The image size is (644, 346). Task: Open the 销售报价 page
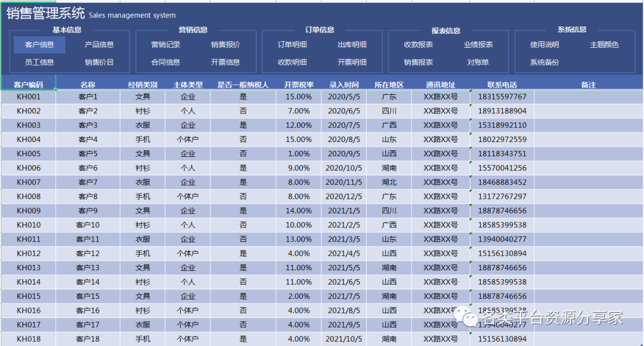(225, 45)
